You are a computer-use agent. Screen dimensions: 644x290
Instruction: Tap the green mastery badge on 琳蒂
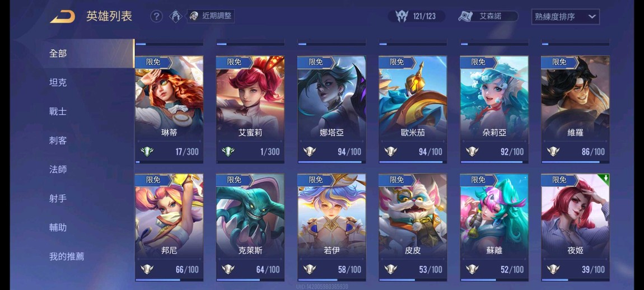tap(147, 152)
